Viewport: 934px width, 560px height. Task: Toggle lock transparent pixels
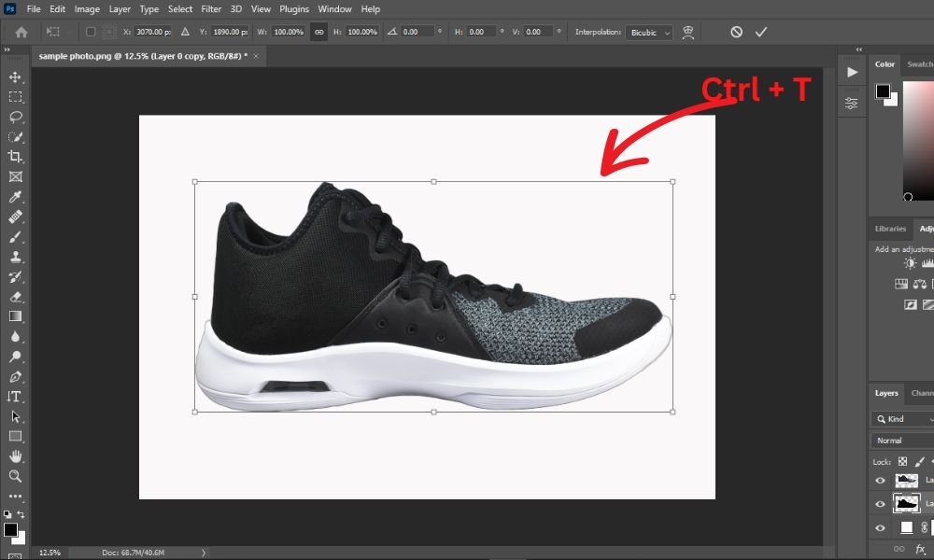(902, 461)
